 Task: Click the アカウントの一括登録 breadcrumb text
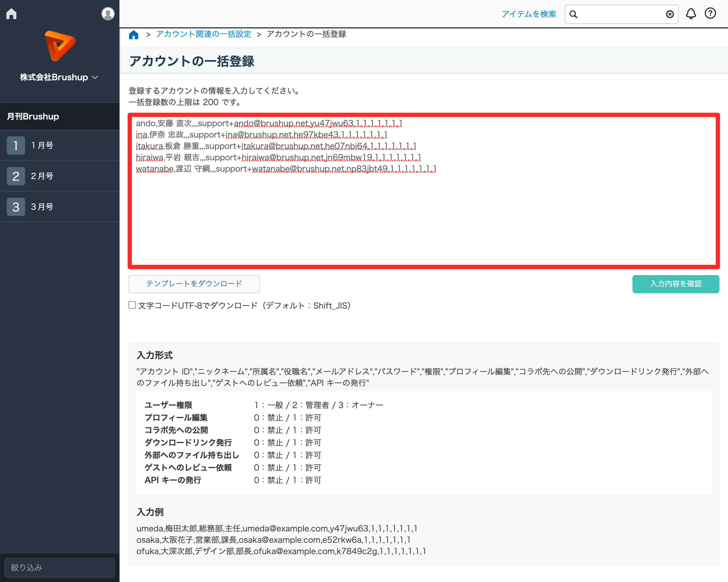tap(306, 34)
